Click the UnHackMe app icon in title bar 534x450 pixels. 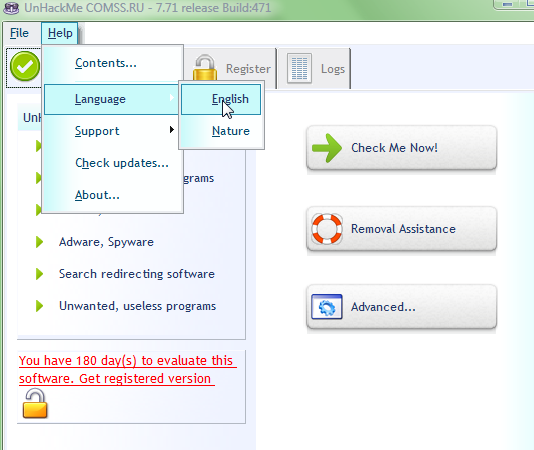click(11, 7)
